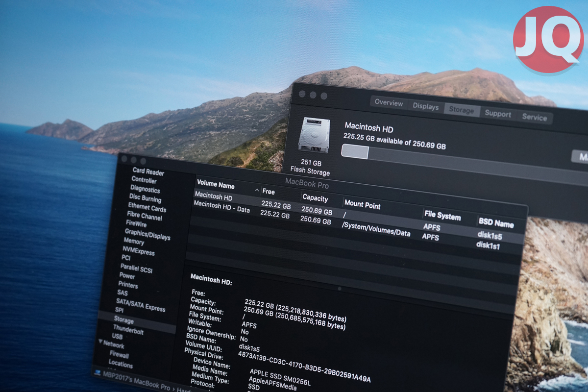This screenshot has width=588, height=392.
Task: Select USB in the sidebar
Action: 117,337
